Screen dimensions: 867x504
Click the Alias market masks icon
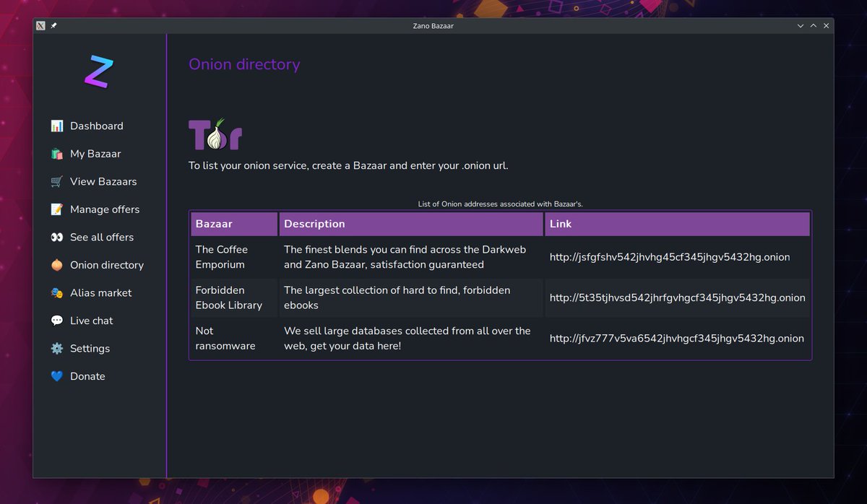click(57, 292)
